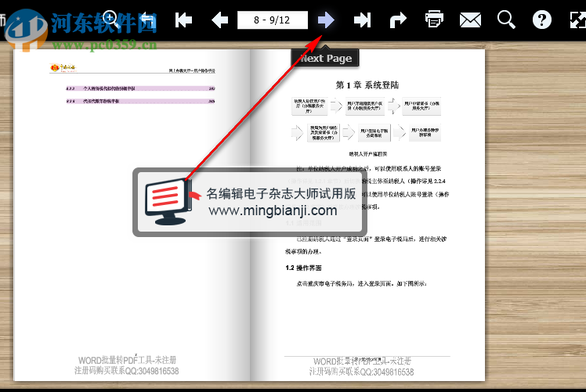Image resolution: width=586 pixels, height=392 pixels.
Task: Click the page number field showing 8 - 9/12
Action: 273,20
